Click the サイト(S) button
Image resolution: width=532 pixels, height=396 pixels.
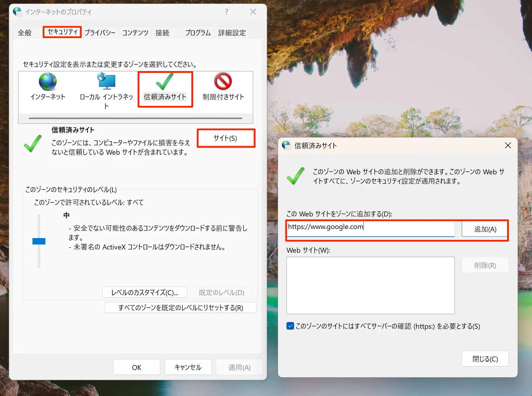pos(225,138)
